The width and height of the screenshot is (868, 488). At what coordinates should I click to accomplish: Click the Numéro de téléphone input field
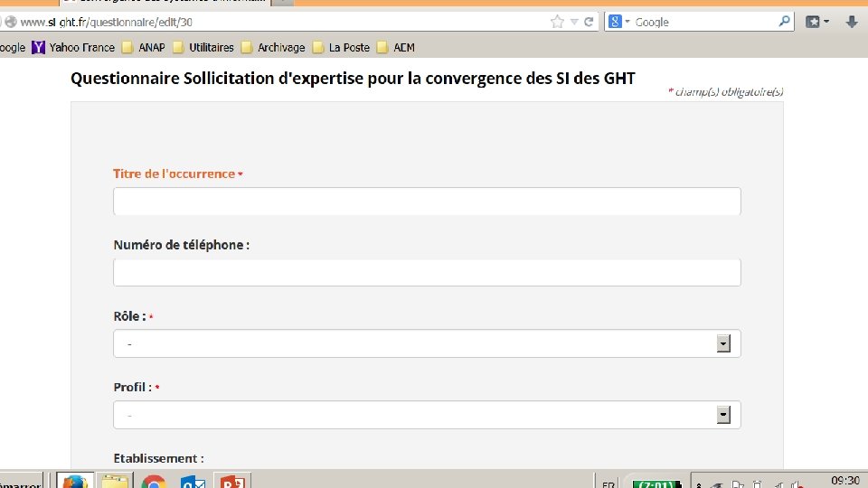click(427, 272)
